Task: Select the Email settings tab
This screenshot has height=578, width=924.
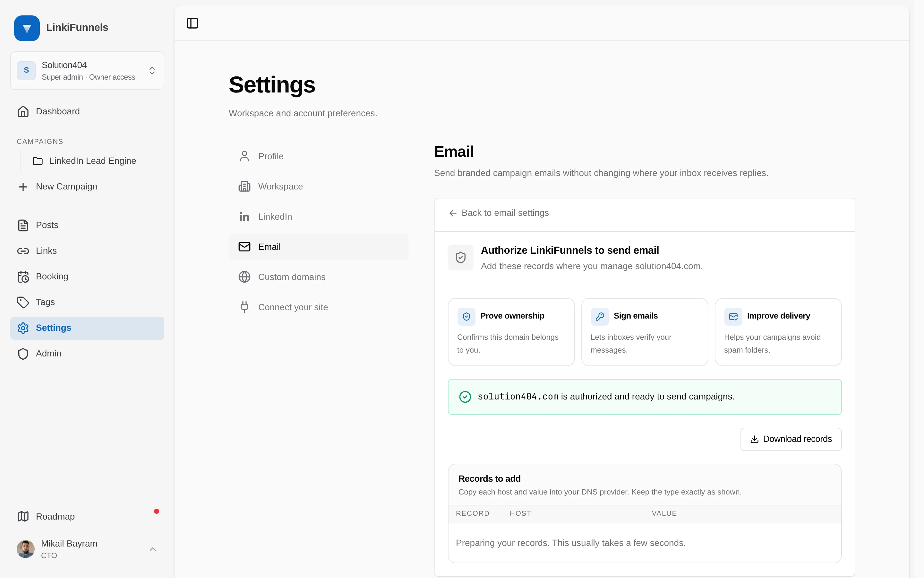Action: pyautogui.click(x=319, y=247)
